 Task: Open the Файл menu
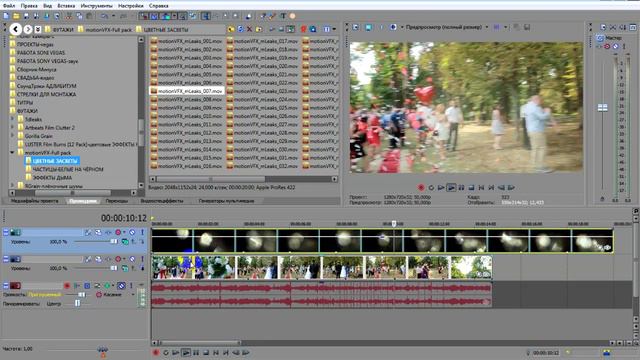point(9,6)
